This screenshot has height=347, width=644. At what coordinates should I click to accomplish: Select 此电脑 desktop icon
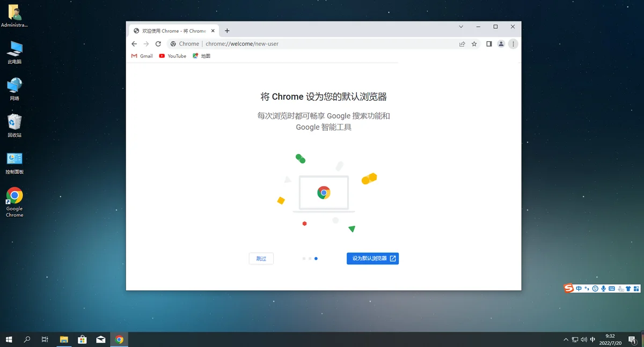click(x=14, y=53)
